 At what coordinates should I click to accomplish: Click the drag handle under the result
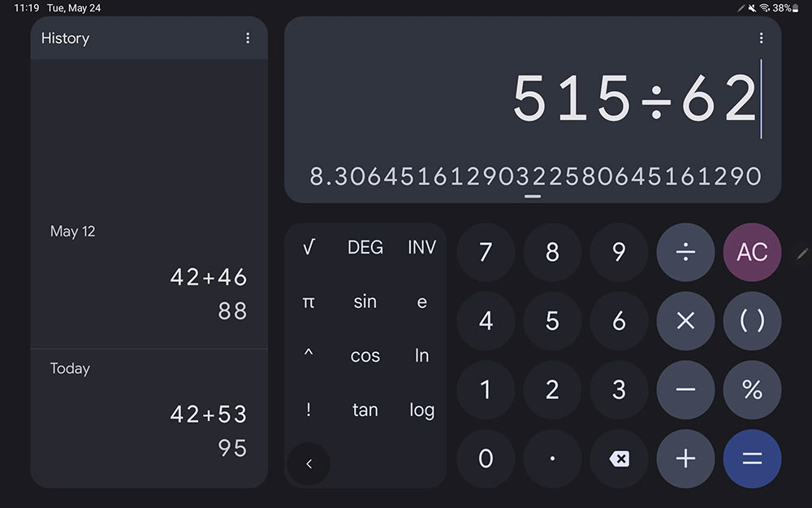pyautogui.click(x=533, y=197)
